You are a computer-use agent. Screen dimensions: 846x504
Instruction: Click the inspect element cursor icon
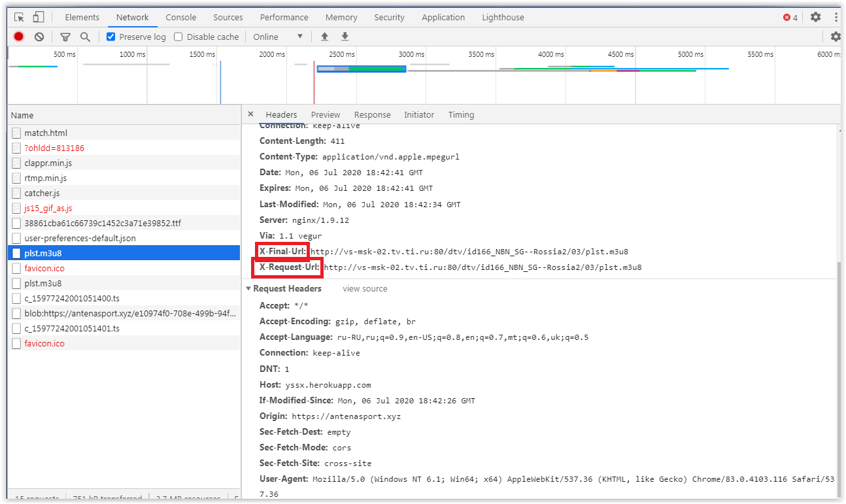(19, 18)
